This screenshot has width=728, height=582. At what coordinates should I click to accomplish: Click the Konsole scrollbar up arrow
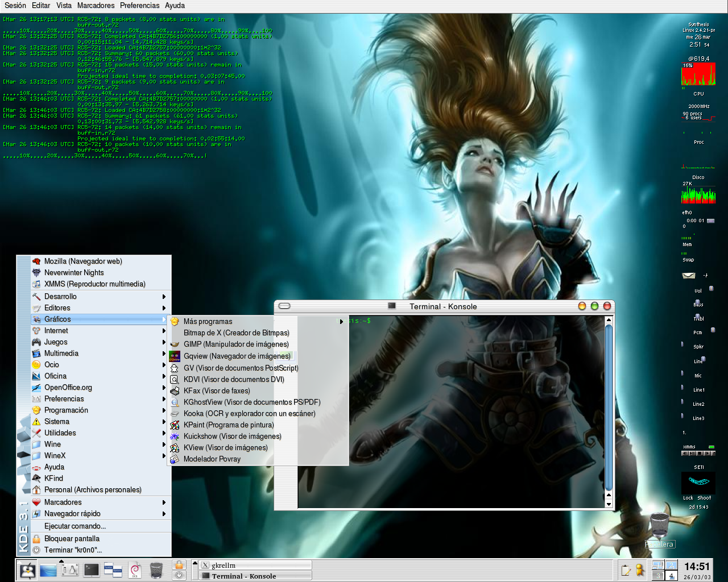[609, 320]
